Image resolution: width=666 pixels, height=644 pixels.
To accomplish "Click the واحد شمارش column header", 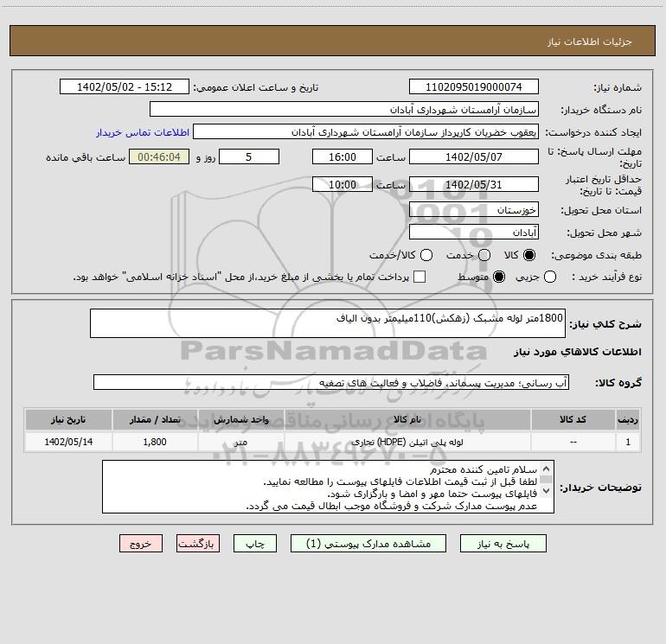I will pos(240,420).
